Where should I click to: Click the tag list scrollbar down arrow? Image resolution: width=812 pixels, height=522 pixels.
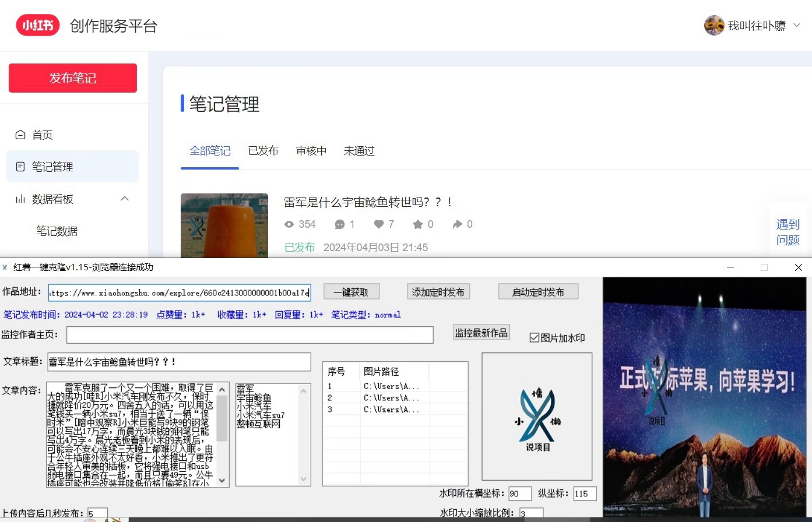[304, 479]
